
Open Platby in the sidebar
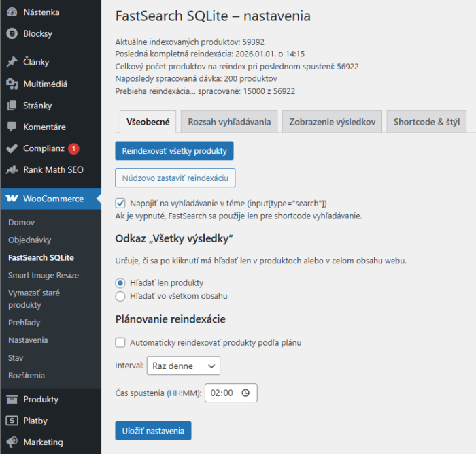point(35,421)
